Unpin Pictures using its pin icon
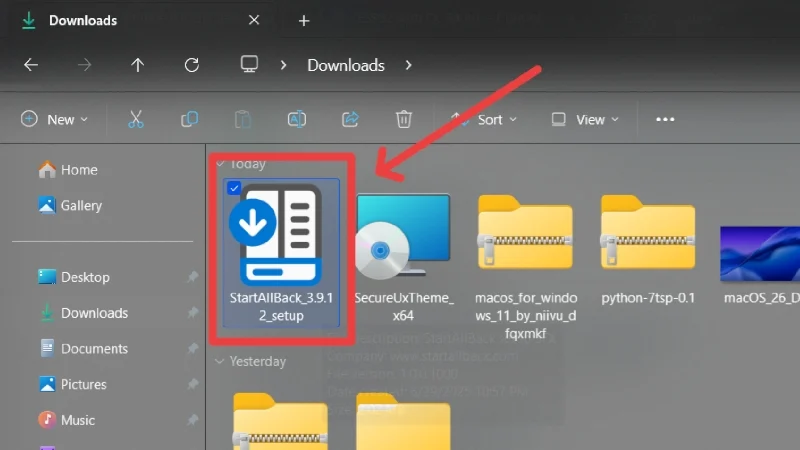Image resolution: width=800 pixels, height=450 pixels. [x=192, y=384]
